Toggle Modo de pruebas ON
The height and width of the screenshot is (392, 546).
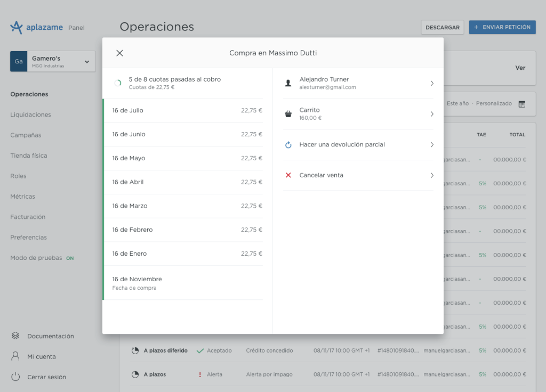70,258
